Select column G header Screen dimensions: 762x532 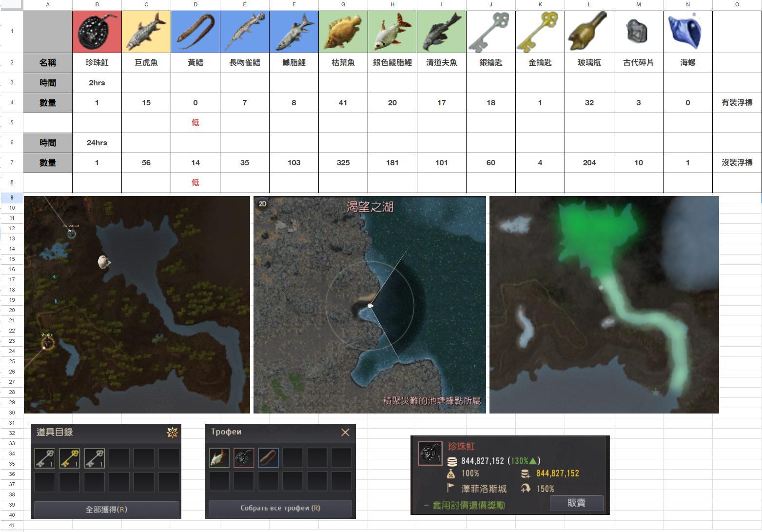343,4
